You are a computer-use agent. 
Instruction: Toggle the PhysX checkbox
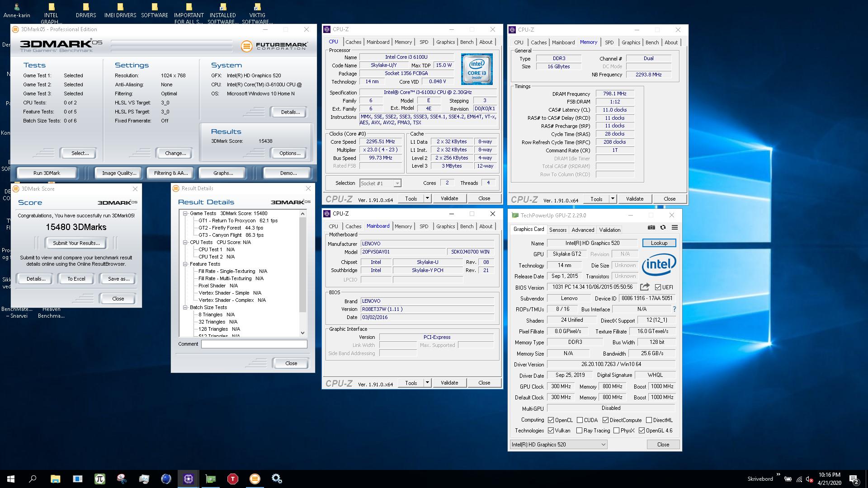[x=616, y=431]
